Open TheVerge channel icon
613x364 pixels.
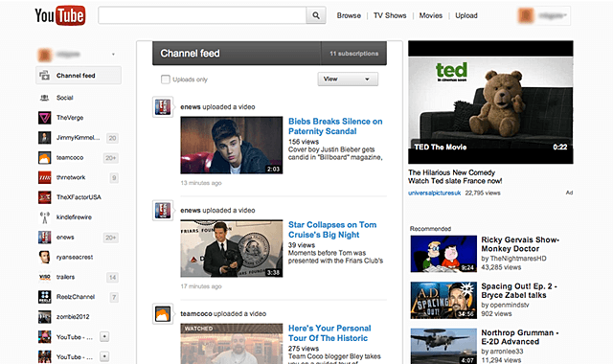point(45,118)
